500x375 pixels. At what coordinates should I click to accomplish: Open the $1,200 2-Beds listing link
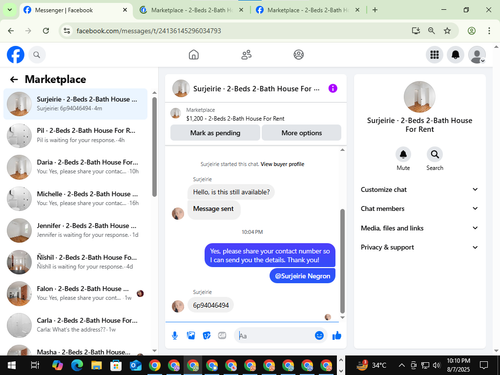tap(235, 118)
